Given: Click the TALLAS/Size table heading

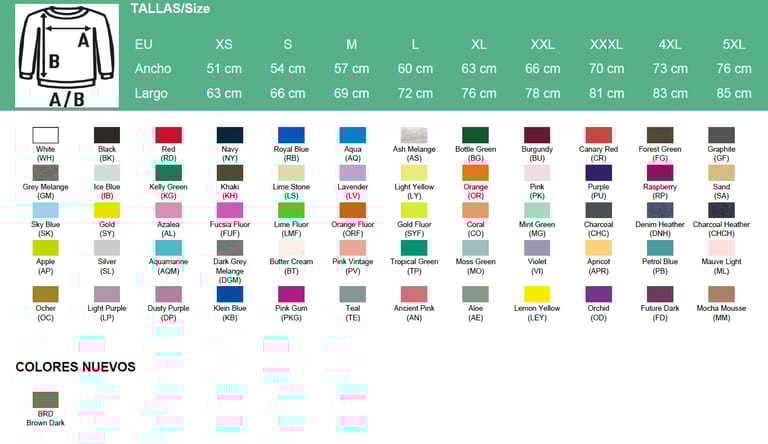Looking at the screenshot, I should click(x=170, y=9).
